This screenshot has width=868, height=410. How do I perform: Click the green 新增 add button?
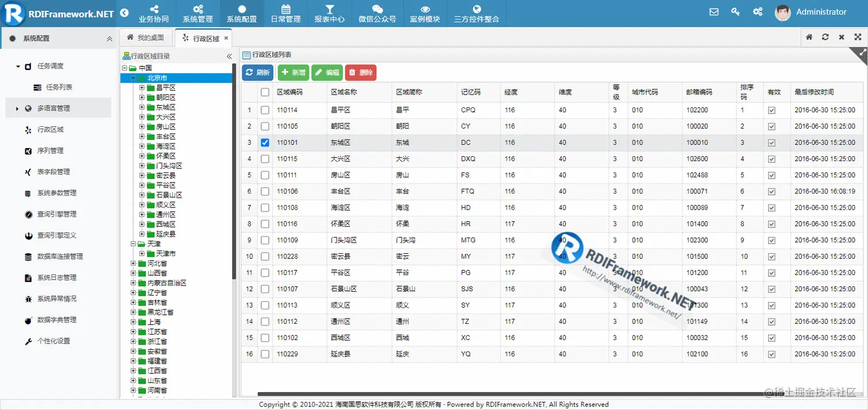[x=293, y=72]
